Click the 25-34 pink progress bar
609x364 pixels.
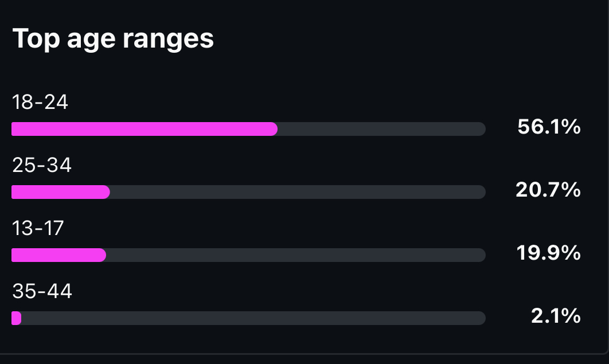tap(61, 192)
